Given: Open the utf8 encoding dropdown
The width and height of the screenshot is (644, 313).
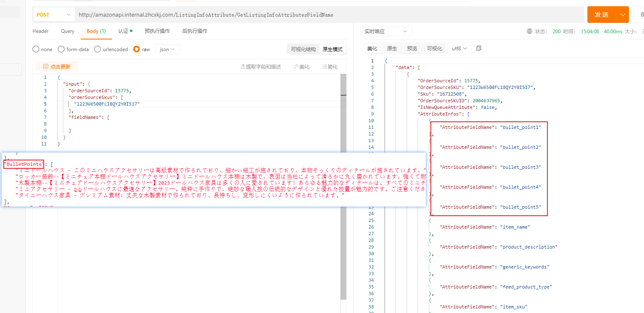Looking at the screenshot, I should pos(460,49).
